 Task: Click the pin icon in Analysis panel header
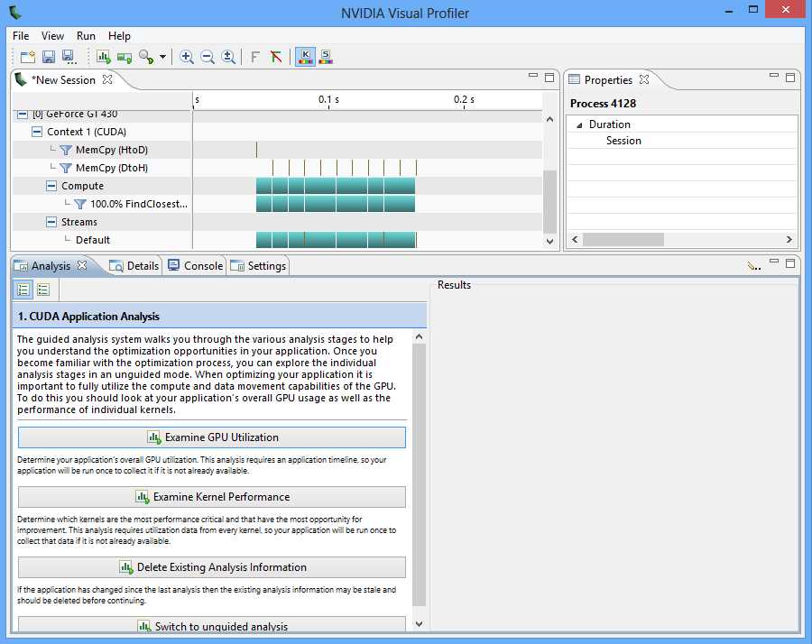753,266
